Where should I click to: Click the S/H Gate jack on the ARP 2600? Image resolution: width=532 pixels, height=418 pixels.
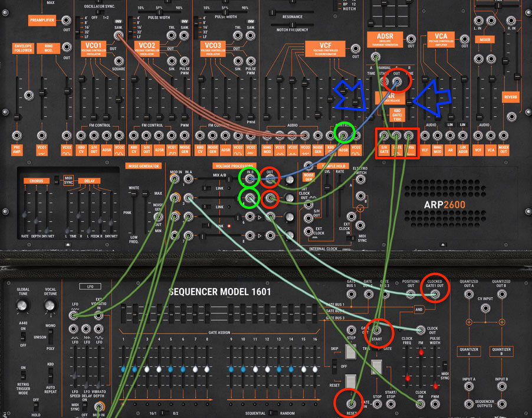point(385,135)
